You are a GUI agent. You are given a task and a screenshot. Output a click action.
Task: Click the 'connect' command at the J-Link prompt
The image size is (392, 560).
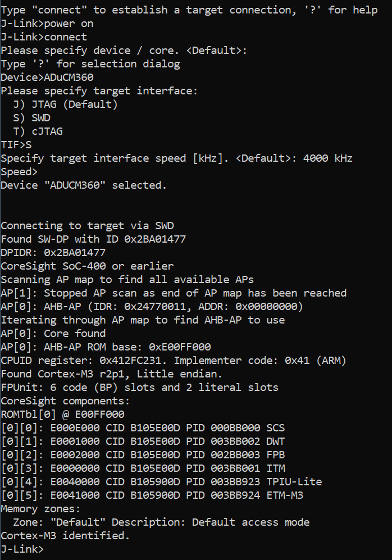tap(65, 37)
